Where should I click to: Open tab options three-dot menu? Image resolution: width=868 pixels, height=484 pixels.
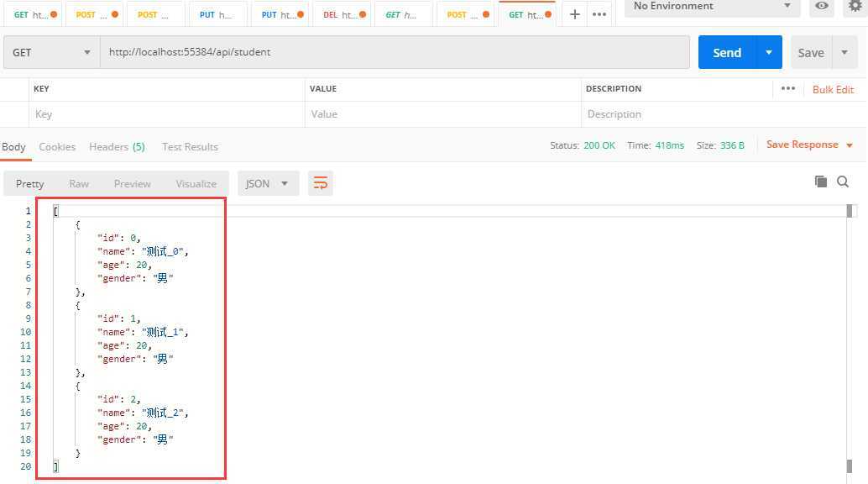599,14
